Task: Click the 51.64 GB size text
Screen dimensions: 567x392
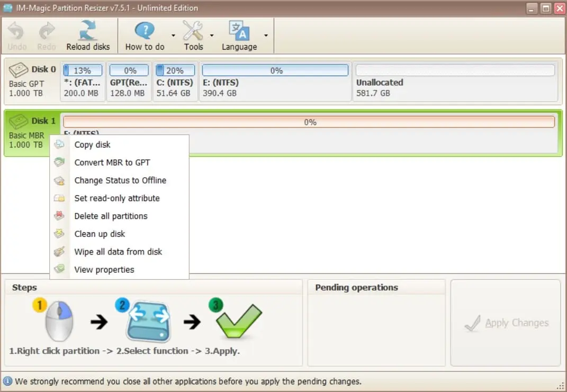Action: (x=173, y=93)
